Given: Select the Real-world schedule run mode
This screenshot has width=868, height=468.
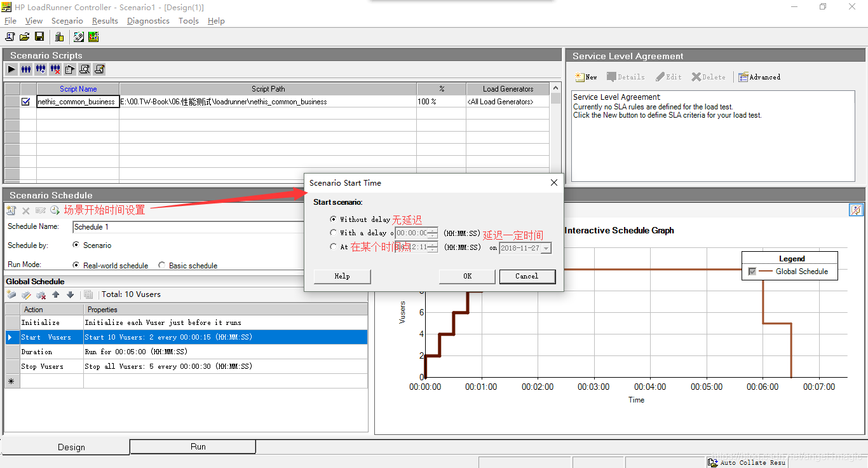Looking at the screenshot, I should click(x=76, y=265).
